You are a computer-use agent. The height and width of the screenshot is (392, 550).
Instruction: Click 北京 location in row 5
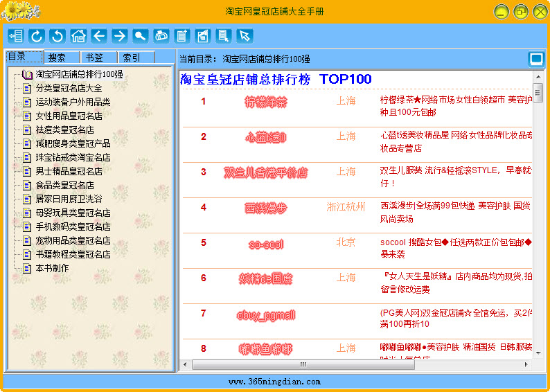pos(346,242)
